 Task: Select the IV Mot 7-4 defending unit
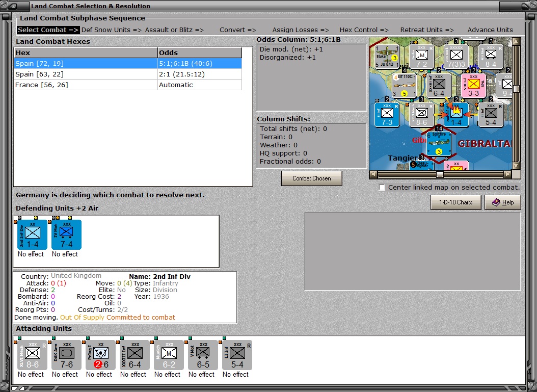tap(66, 234)
